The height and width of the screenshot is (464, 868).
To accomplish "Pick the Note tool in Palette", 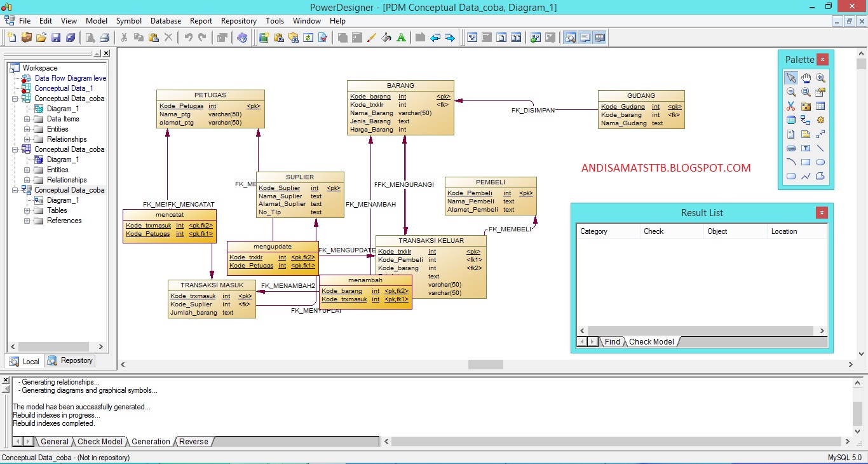I will click(x=806, y=134).
